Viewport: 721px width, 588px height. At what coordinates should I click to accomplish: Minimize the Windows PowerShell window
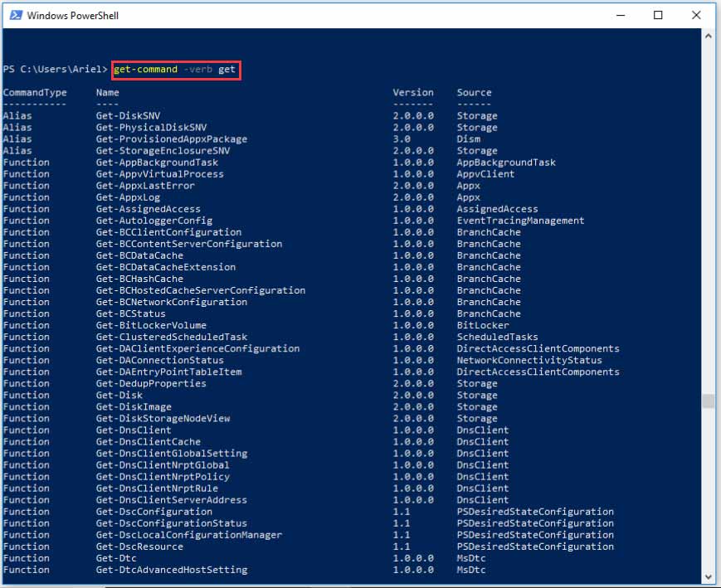[621, 15]
